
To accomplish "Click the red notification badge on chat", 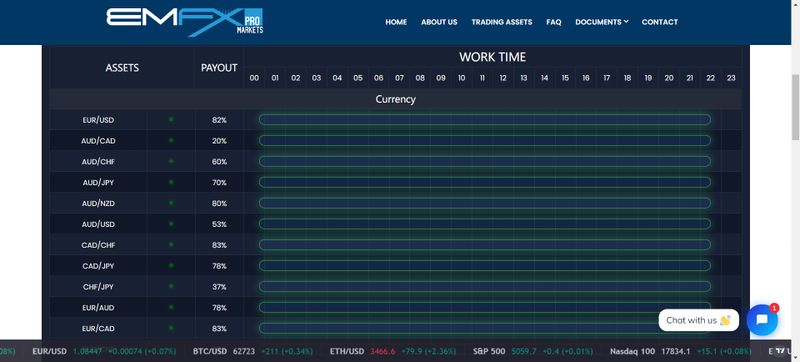I will [x=774, y=308].
